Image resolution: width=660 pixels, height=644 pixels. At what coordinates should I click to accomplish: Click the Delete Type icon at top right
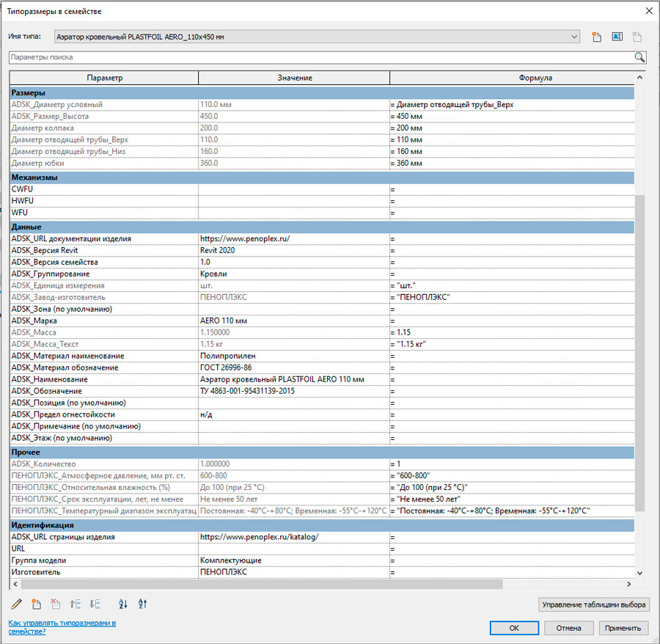point(637,37)
